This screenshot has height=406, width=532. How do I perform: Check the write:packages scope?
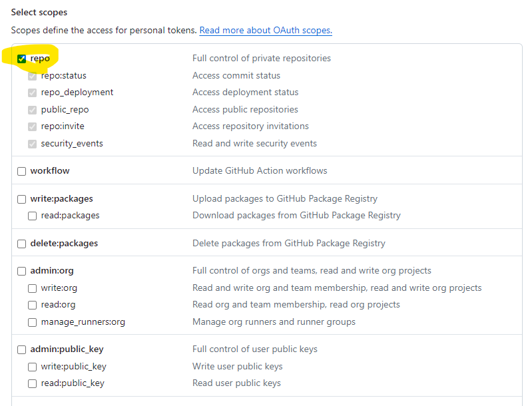pos(22,199)
